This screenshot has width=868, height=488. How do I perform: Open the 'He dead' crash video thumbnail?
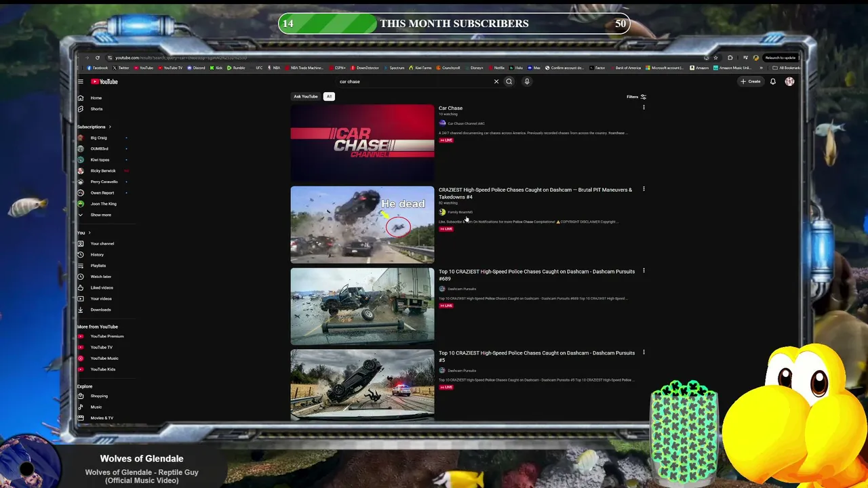(x=362, y=224)
